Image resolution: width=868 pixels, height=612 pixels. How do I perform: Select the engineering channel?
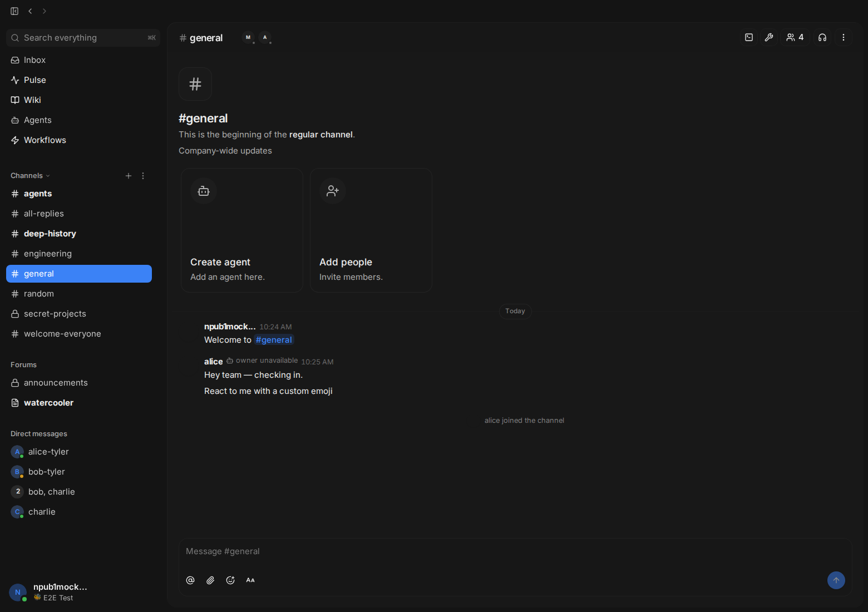(79, 254)
